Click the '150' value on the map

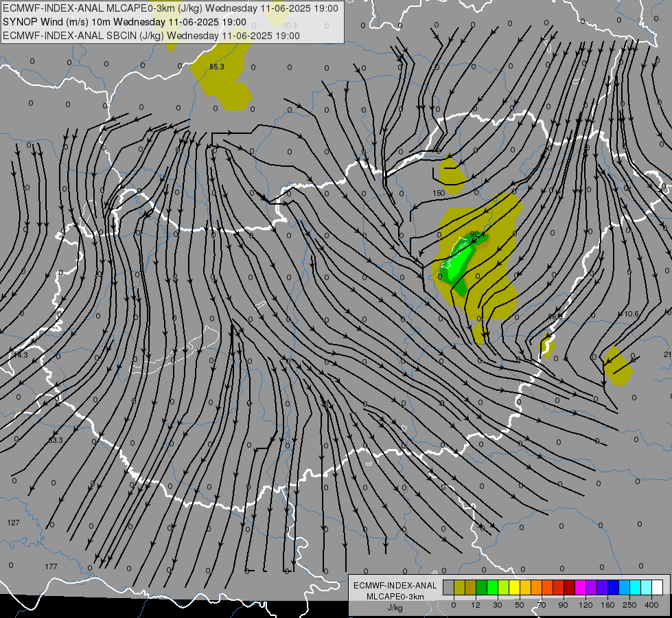[x=439, y=193]
